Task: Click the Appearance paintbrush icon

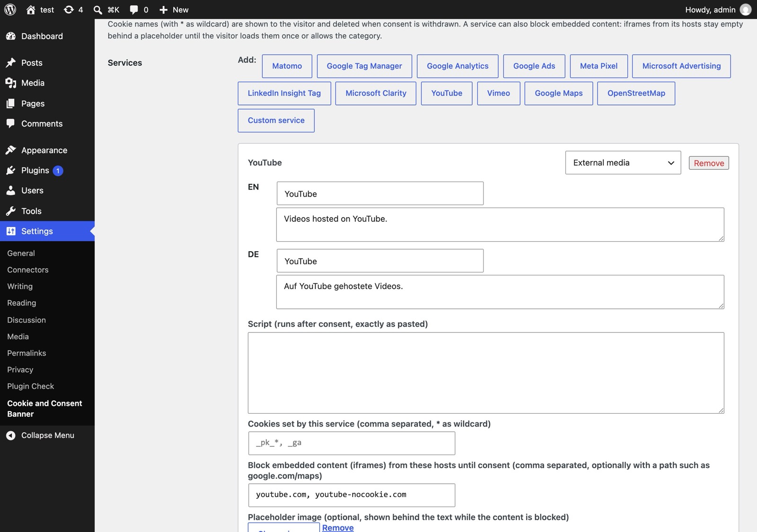Action: coord(11,150)
